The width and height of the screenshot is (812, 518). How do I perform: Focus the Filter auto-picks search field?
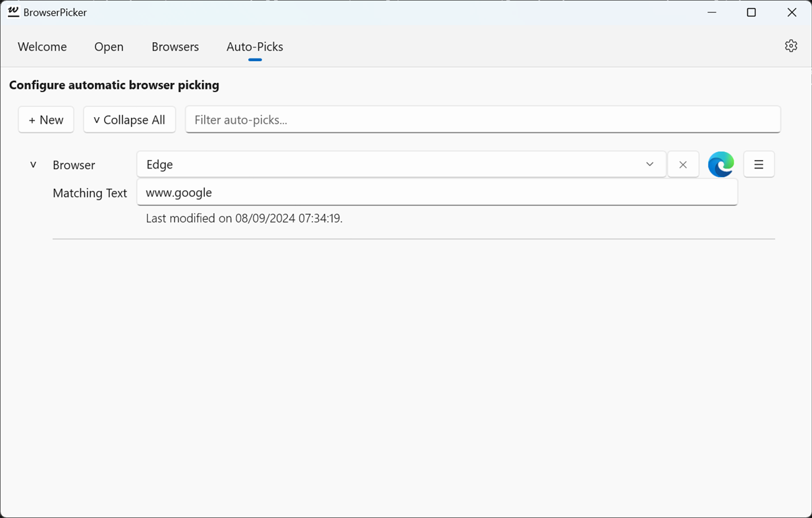click(483, 120)
